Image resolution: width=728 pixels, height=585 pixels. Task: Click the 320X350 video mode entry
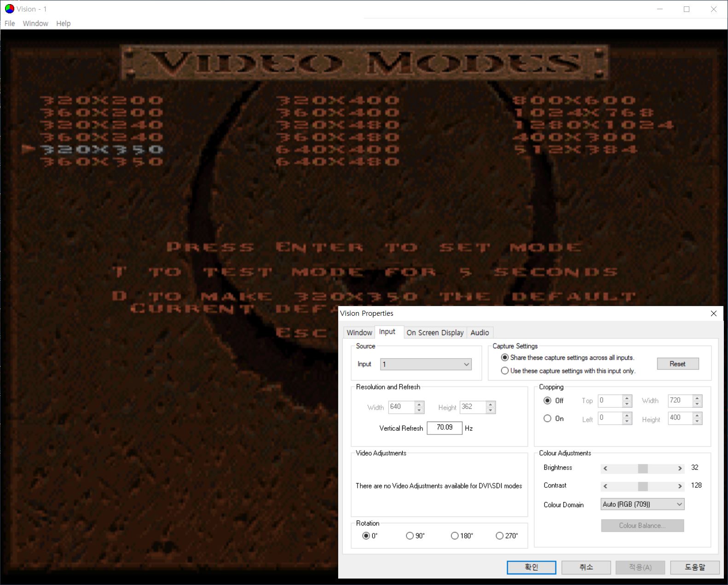click(x=101, y=150)
